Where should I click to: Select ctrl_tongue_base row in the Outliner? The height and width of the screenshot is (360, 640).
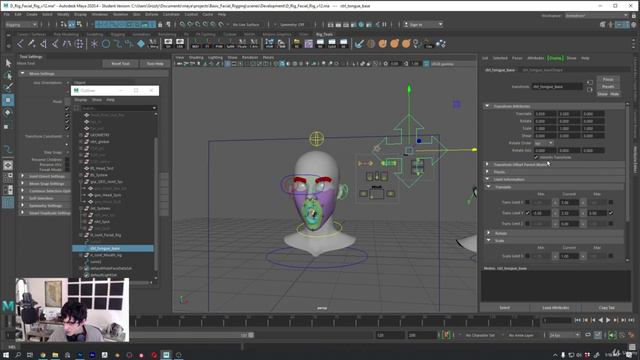click(x=113, y=248)
